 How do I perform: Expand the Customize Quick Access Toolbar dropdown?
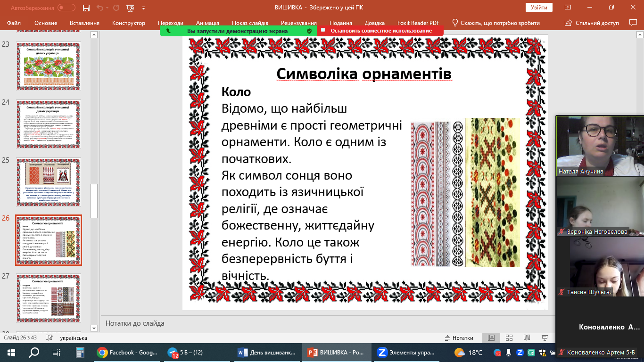click(143, 8)
